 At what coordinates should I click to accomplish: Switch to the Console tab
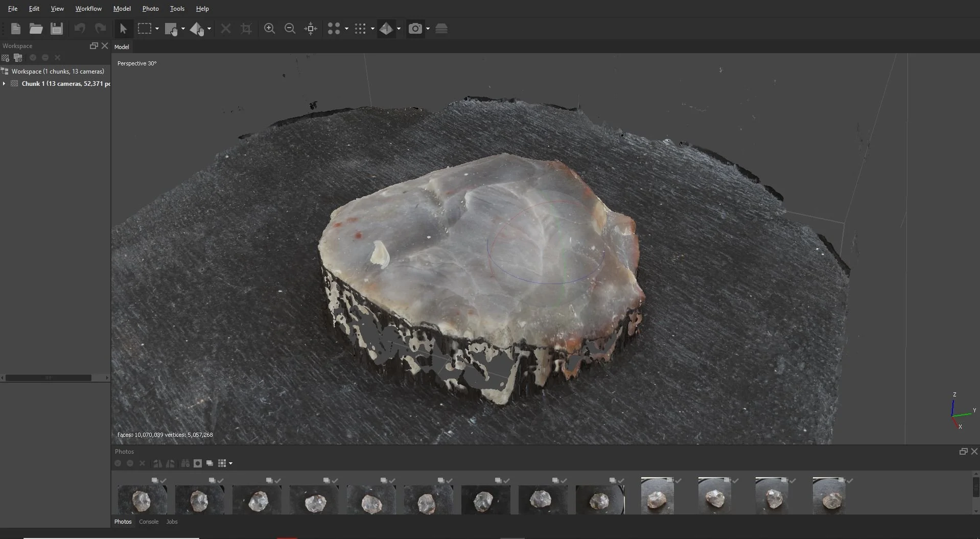click(149, 522)
